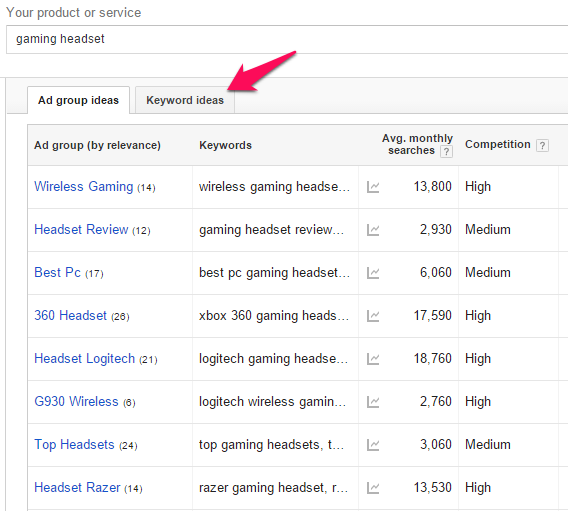The height and width of the screenshot is (511, 568).
Task: Click help icon next to Competition
Action: click(x=542, y=145)
